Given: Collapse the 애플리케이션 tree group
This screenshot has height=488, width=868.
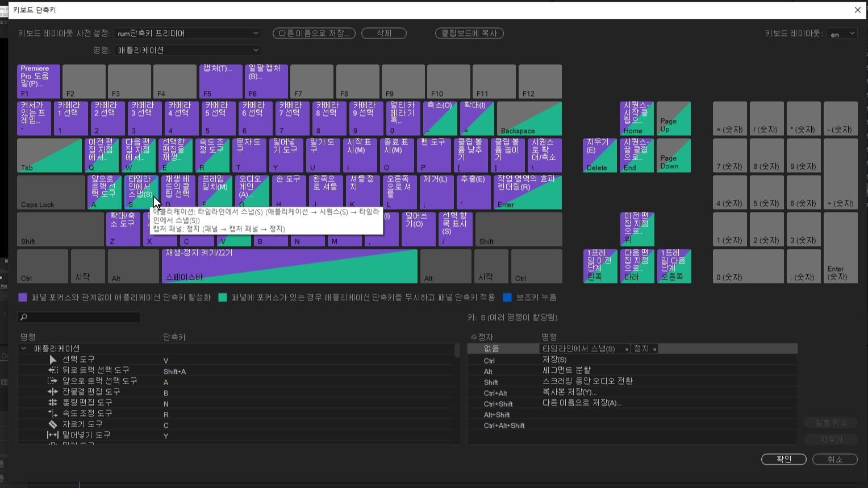Looking at the screenshot, I should pyautogui.click(x=24, y=349).
